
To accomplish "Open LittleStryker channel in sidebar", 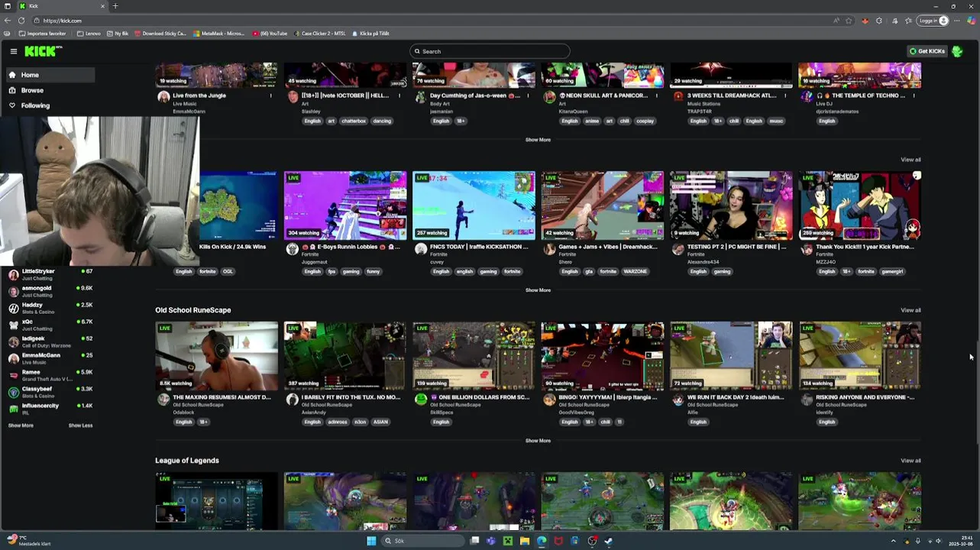I will pyautogui.click(x=50, y=274).
